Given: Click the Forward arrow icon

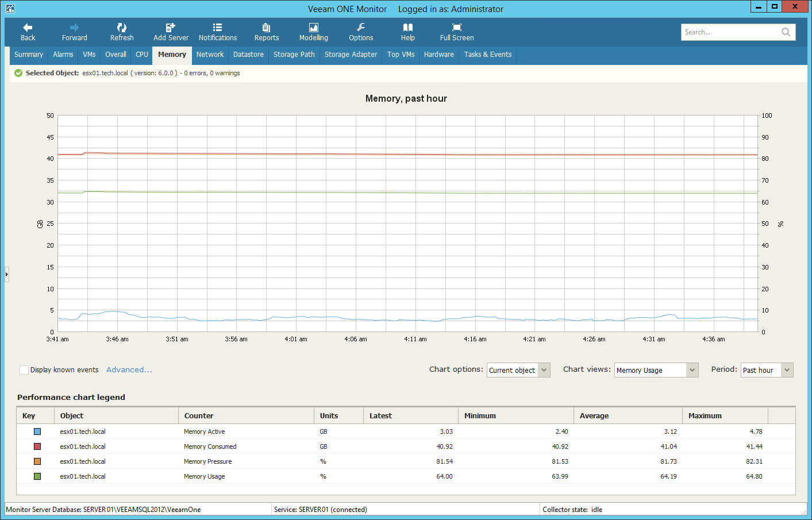Looking at the screenshot, I should tap(75, 27).
